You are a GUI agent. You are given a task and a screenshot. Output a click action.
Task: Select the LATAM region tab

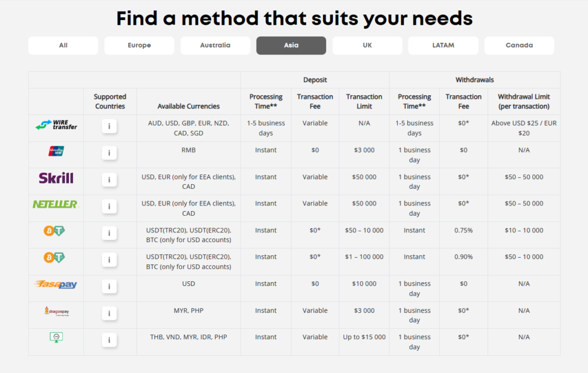pos(443,45)
